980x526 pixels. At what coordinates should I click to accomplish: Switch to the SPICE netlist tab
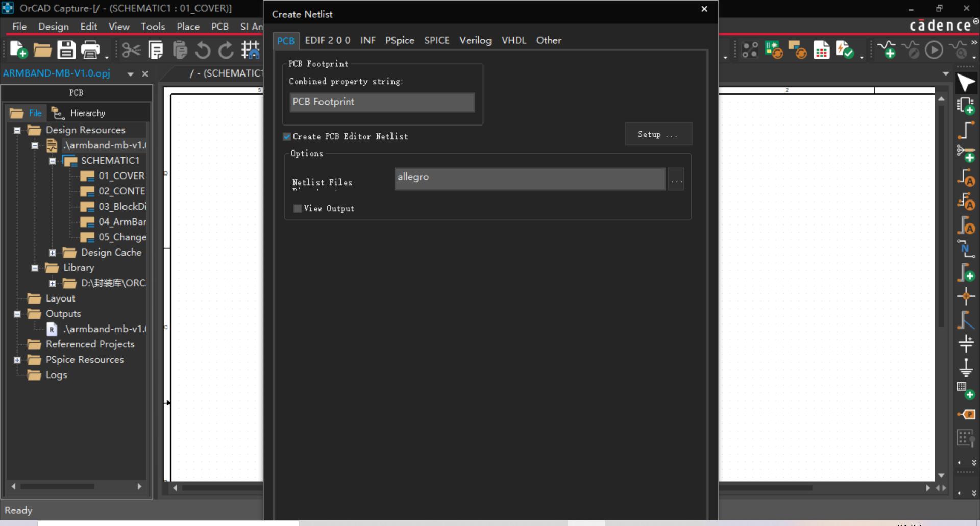tap(437, 40)
